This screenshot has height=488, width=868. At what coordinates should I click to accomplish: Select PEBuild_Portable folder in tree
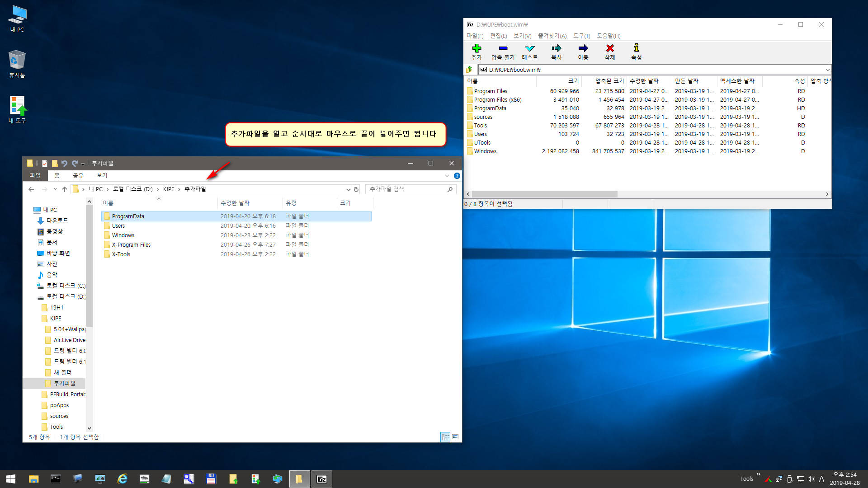(63, 394)
